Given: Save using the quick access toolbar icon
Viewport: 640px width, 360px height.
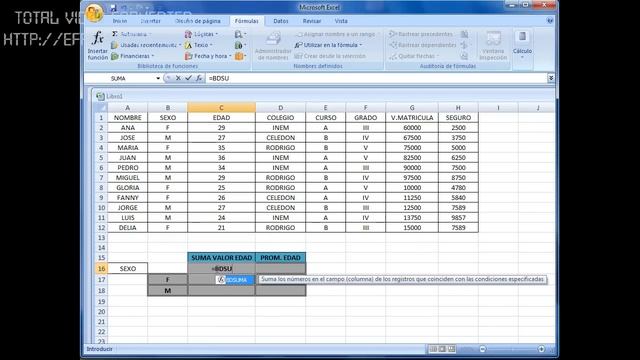Looking at the screenshot, I should coord(113,8).
